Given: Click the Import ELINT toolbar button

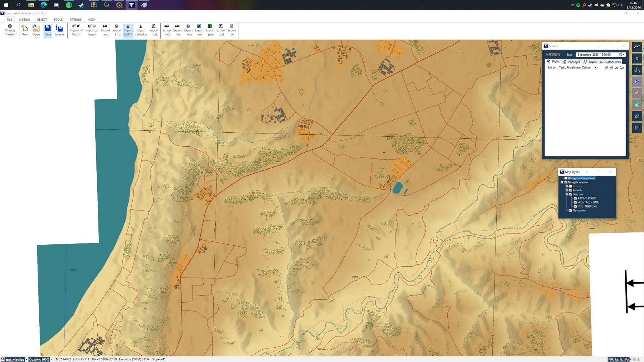Looking at the screenshot, I should pos(128,30).
